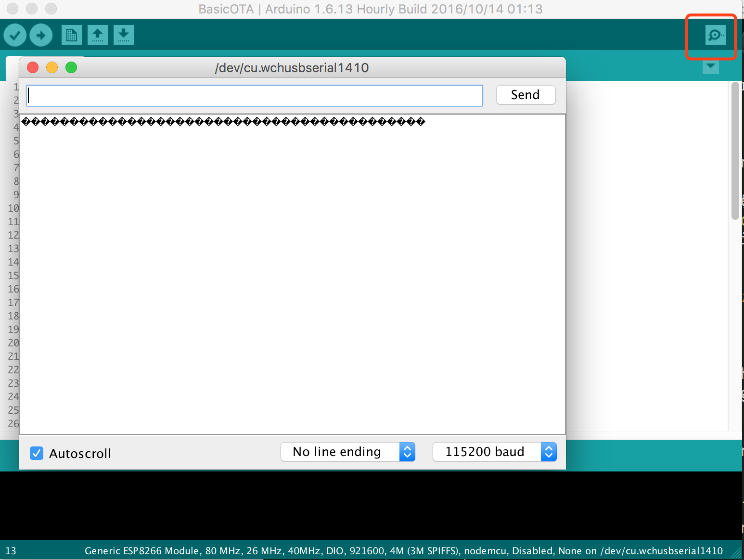744x560 pixels.
Task: Click line number 26 in editor gutter
Action: pos(13,424)
